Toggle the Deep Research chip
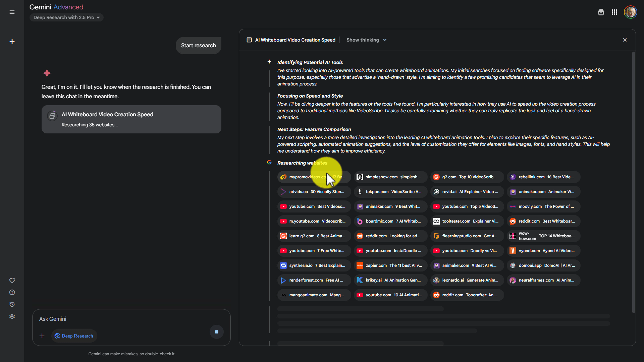This screenshot has height=362, width=644. 74,336
